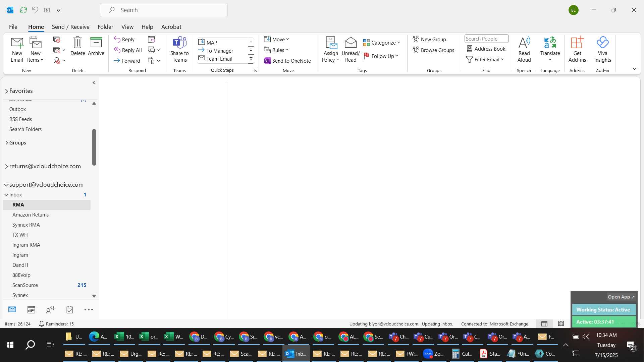
Task: Select the Amazon Returns folder
Action: click(x=47, y=215)
